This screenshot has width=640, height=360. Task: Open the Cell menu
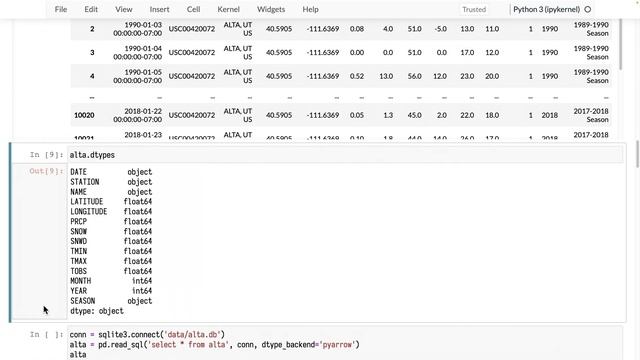[193, 9]
